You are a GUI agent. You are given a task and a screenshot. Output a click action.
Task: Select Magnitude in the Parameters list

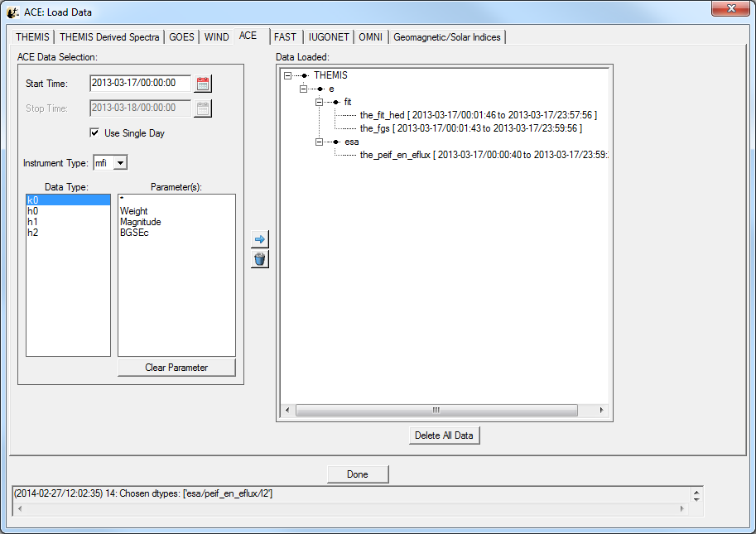[x=140, y=222]
